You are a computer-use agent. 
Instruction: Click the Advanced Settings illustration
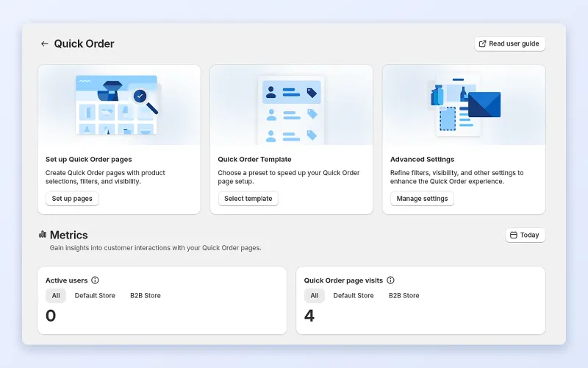click(x=464, y=105)
